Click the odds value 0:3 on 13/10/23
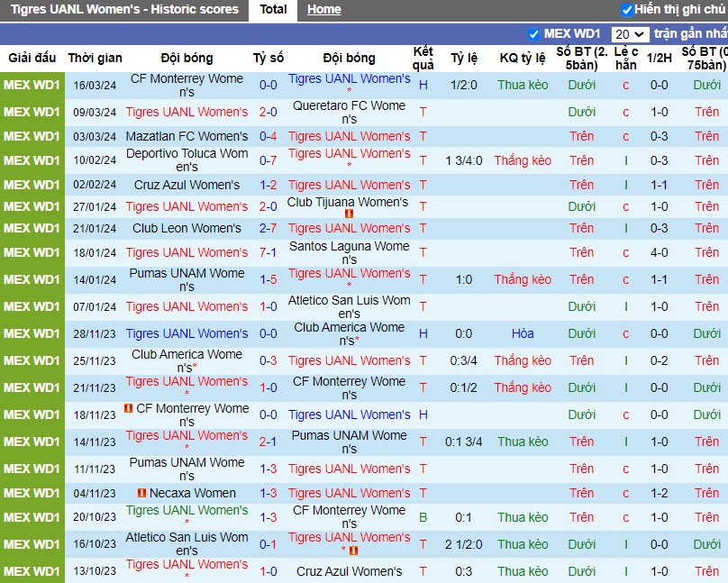 click(463, 571)
